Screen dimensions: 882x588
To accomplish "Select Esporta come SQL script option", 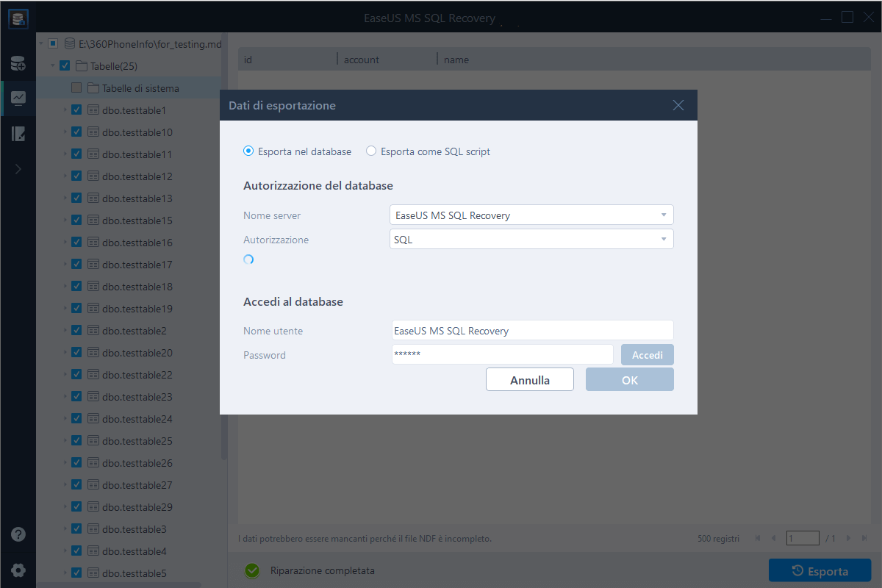I will coord(428,151).
